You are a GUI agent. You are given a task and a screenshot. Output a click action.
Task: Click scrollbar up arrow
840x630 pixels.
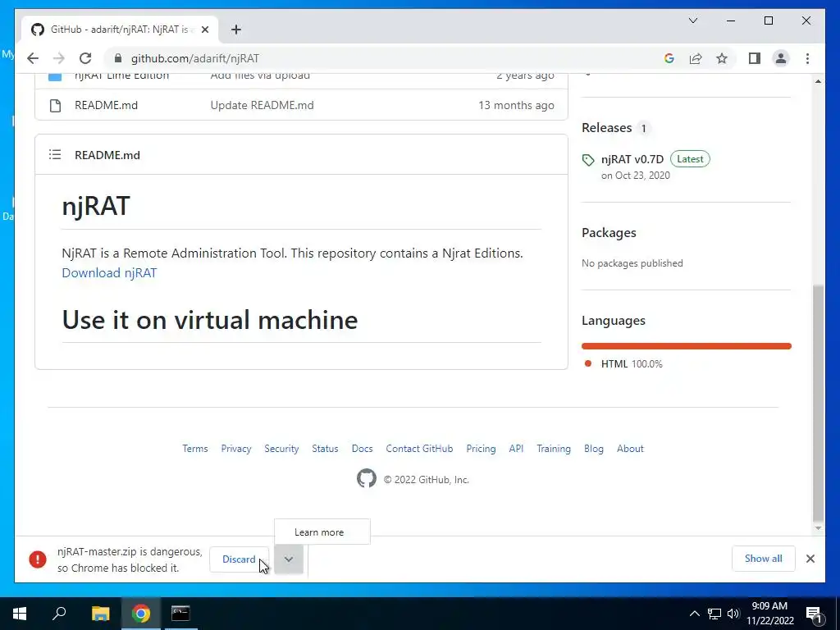coord(818,81)
